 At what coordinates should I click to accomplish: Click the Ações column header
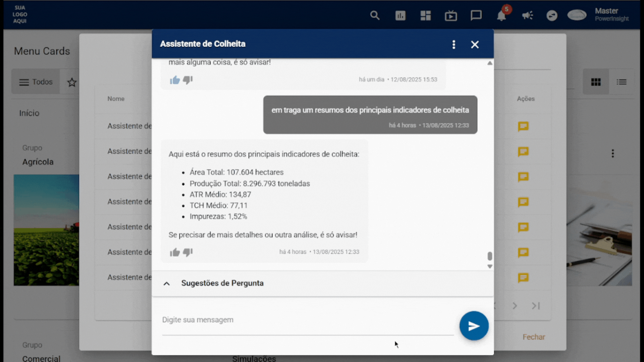click(526, 99)
